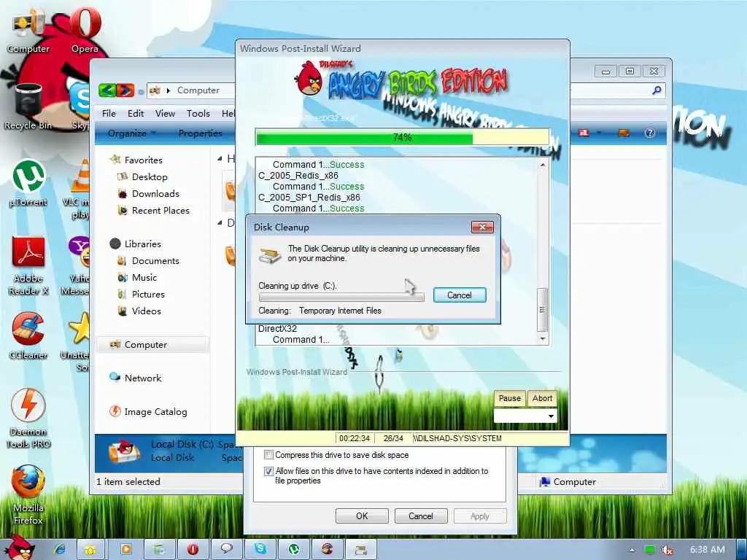Click the Explorer address bar Computer

coord(198,90)
